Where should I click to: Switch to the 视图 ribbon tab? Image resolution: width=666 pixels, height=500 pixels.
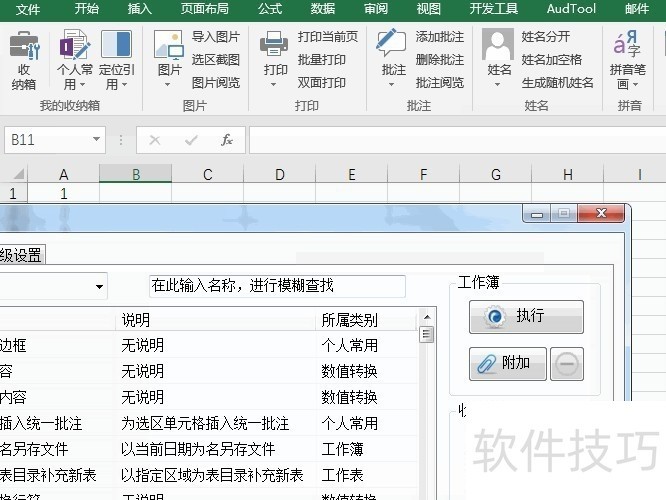coord(428,9)
